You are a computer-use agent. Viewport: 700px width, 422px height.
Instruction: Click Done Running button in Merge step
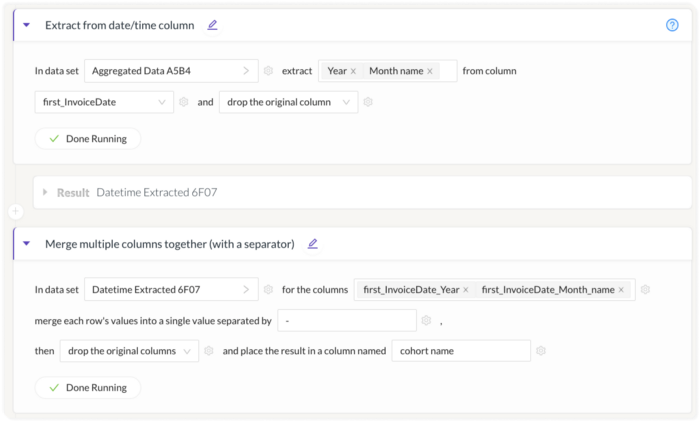88,387
